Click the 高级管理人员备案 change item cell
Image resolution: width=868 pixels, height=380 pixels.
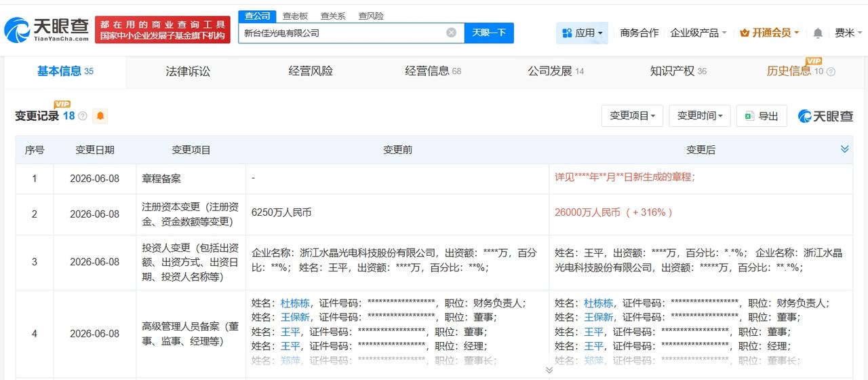click(191, 334)
